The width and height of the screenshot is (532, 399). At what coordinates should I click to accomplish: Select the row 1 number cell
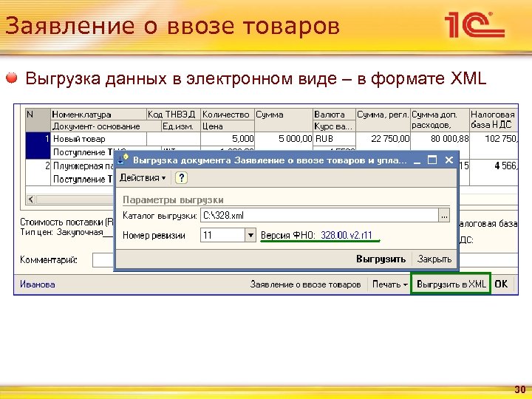click(38, 146)
